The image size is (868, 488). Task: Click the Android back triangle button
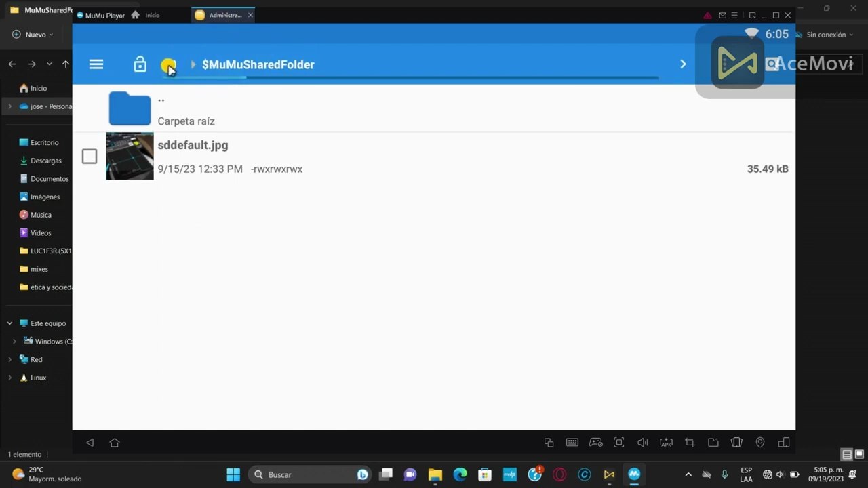(x=90, y=443)
